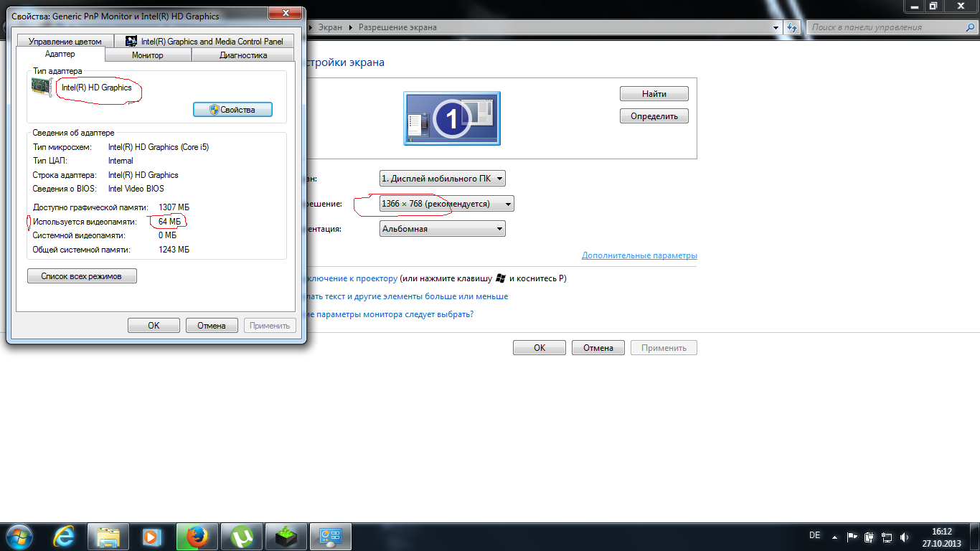
Task: Expand the Дисплей мобильного ПК dropdown
Action: pos(443,179)
